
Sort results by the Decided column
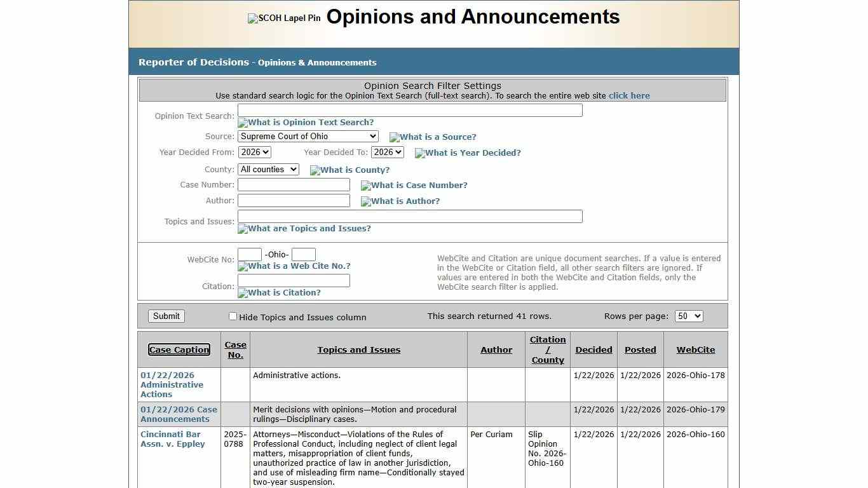coord(593,349)
